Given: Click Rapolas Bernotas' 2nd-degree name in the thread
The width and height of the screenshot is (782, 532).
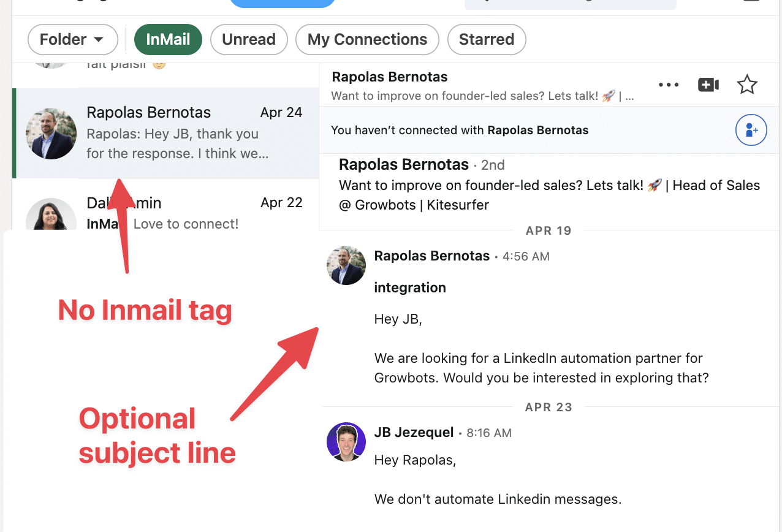Looking at the screenshot, I should 403,164.
